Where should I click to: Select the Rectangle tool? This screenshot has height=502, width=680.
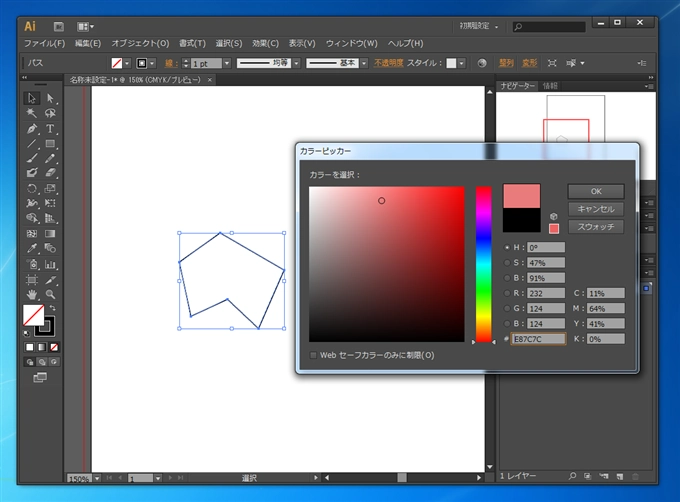tap(50, 143)
